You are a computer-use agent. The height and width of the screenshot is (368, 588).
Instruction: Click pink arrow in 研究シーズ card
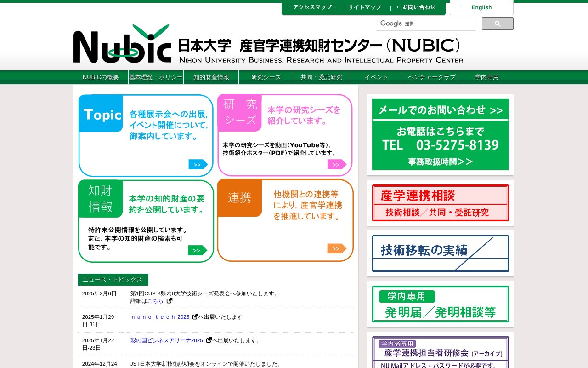[337, 164]
